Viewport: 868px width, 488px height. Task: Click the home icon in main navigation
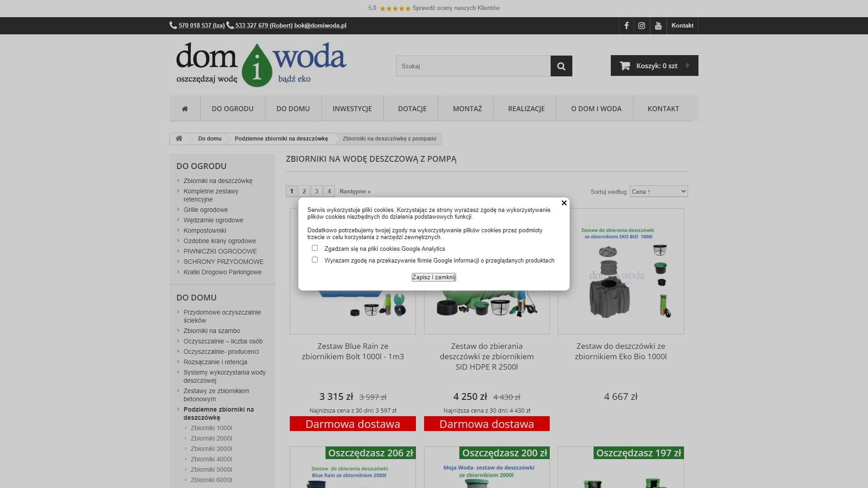185,108
